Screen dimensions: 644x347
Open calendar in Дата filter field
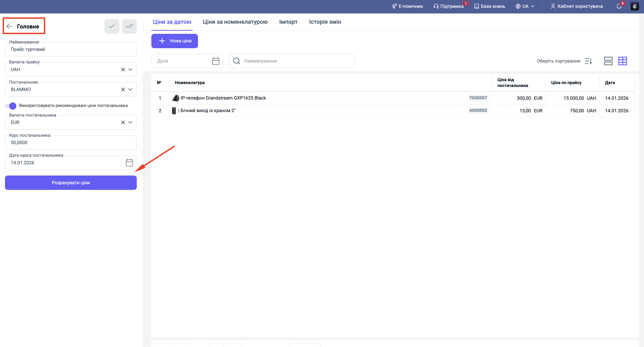[x=215, y=61]
